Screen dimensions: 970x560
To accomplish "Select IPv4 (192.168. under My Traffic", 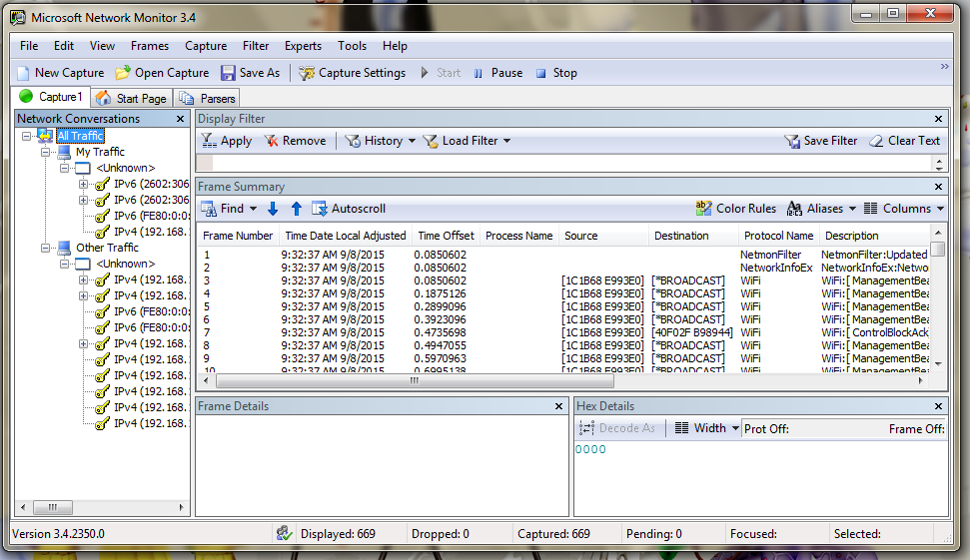I will coord(150,232).
